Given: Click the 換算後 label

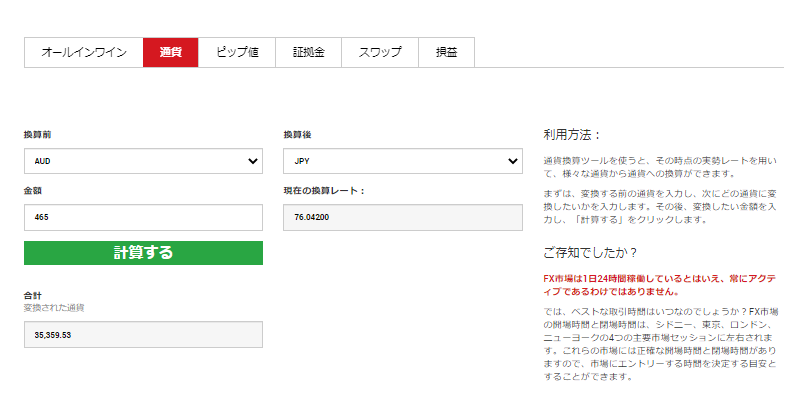Looking at the screenshot, I should pyautogui.click(x=298, y=135).
